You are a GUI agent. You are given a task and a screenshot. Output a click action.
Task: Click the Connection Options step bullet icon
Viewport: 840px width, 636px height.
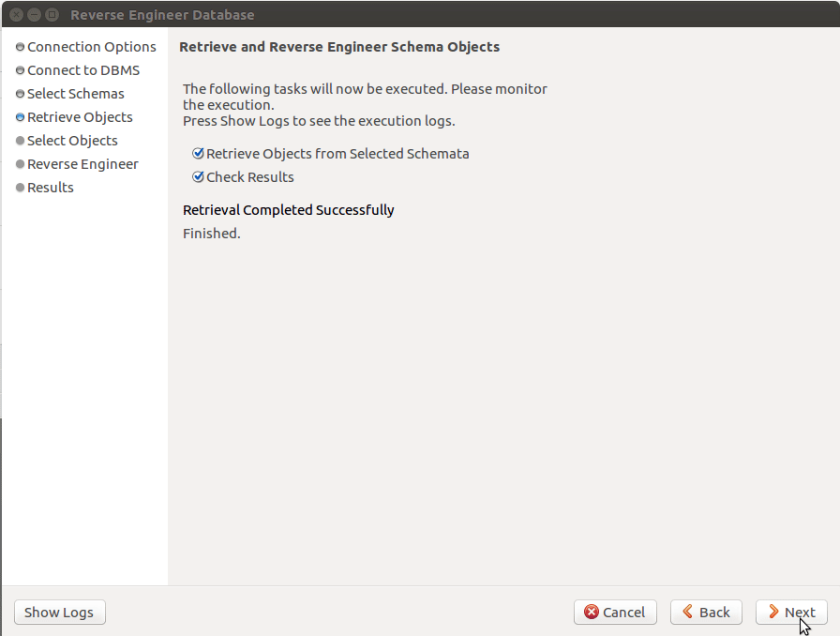20,47
